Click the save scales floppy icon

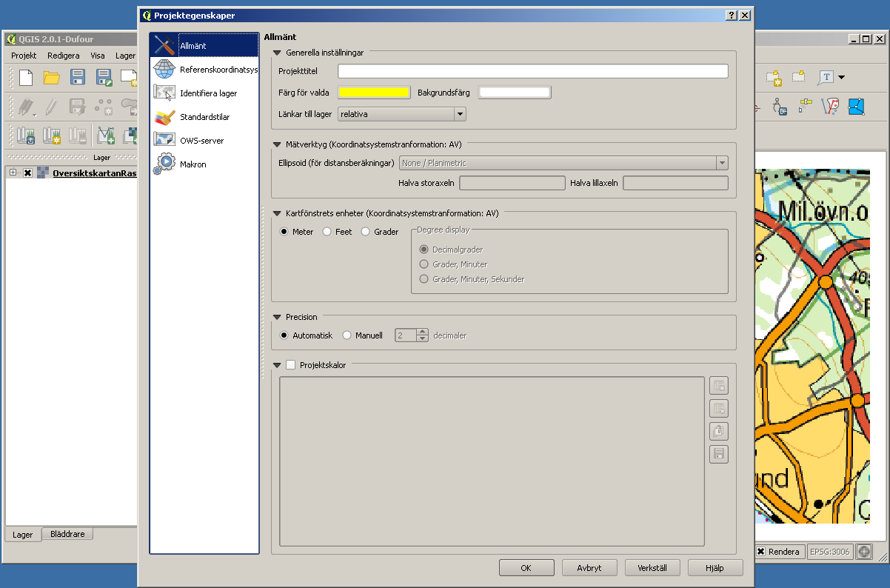[718, 454]
